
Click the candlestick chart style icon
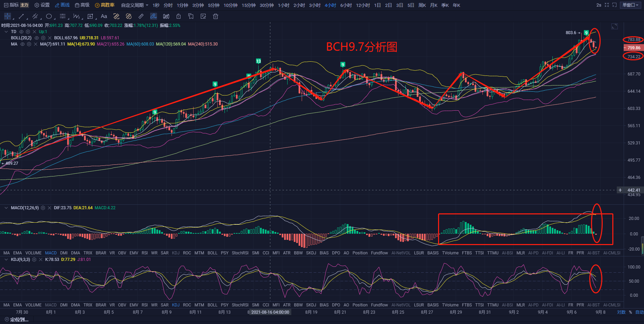click(x=166, y=16)
